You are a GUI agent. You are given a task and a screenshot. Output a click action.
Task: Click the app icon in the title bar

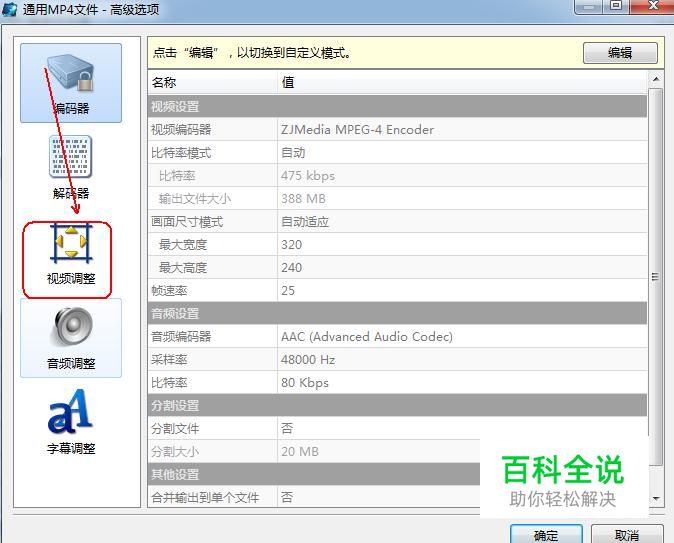[x=9, y=9]
